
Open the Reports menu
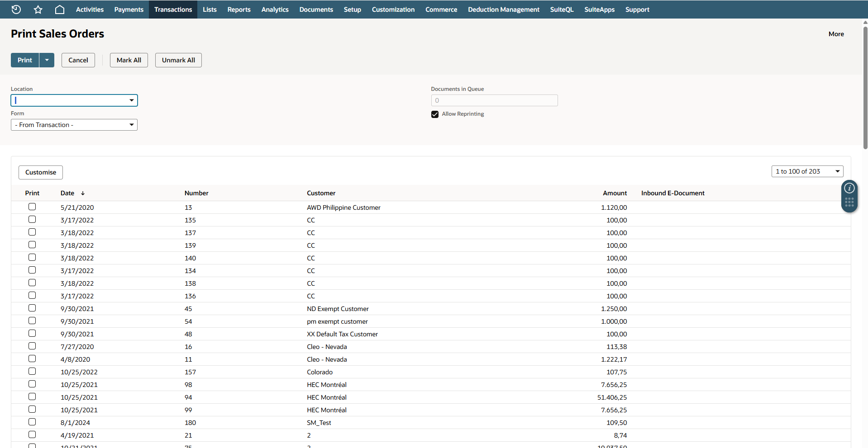pos(239,9)
